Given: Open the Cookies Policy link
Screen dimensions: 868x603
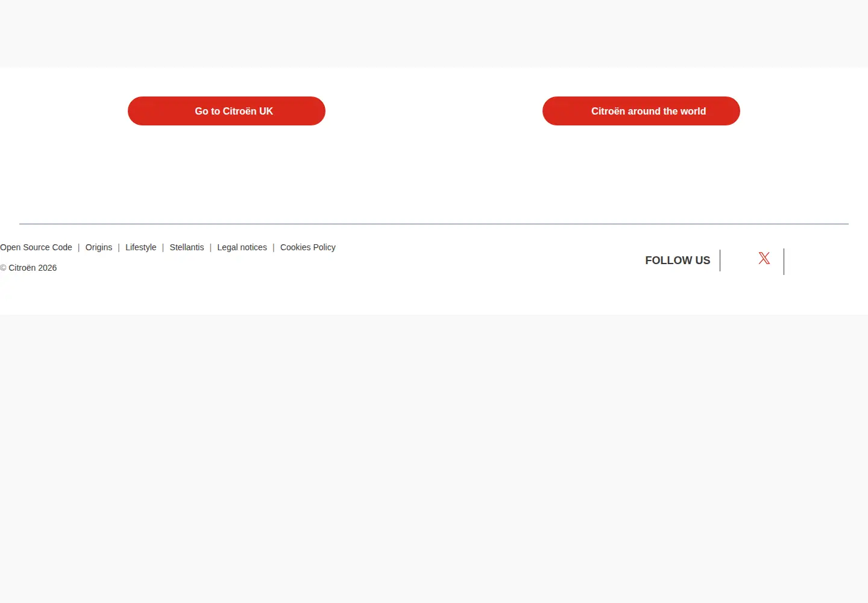Looking at the screenshot, I should pyautogui.click(x=308, y=247).
